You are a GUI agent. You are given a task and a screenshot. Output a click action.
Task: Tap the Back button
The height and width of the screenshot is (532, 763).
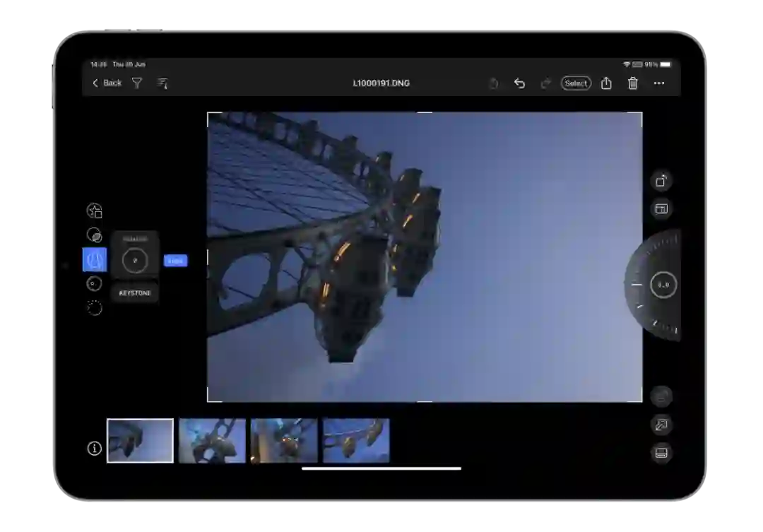[107, 83]
